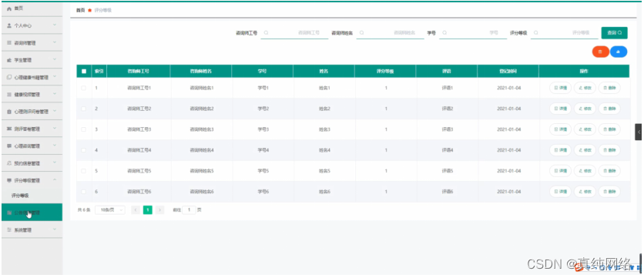This screenshot has width=644, height=278.
Task: Click the search icon in 学号 field
Action: coord(444,32)
